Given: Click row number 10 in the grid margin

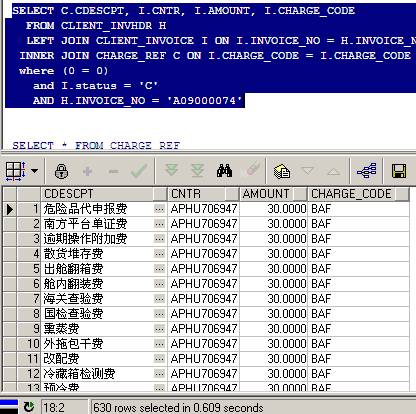Looking at the screenshot, I should (29, 344).
